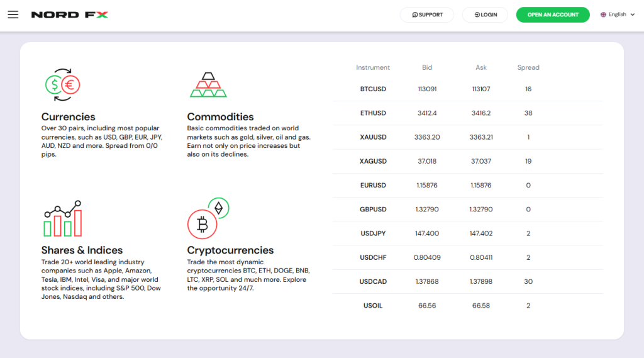
Task: Click the Shares & Indices description paragraph
Action: click(x=101, y=279)
